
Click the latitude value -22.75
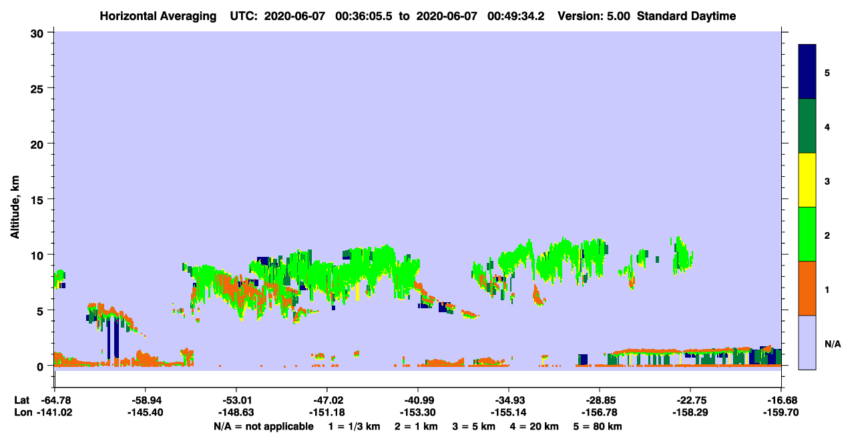click(x=690, y=400)
